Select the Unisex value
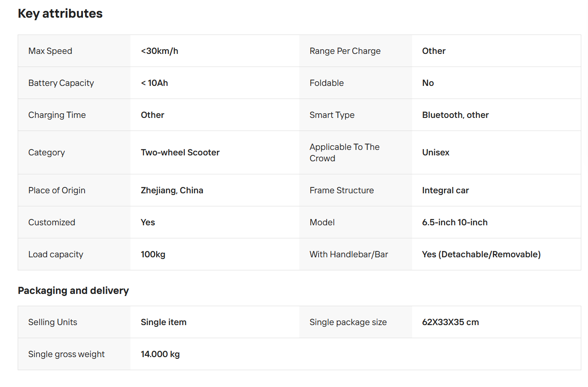The height and width of the screenshot is (387, 588). pos(436,152)
